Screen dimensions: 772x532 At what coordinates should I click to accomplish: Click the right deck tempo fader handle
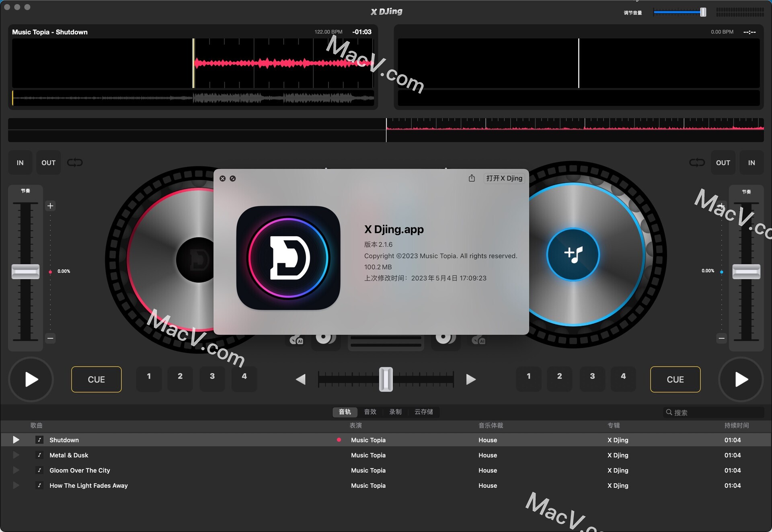pos(746,272)
